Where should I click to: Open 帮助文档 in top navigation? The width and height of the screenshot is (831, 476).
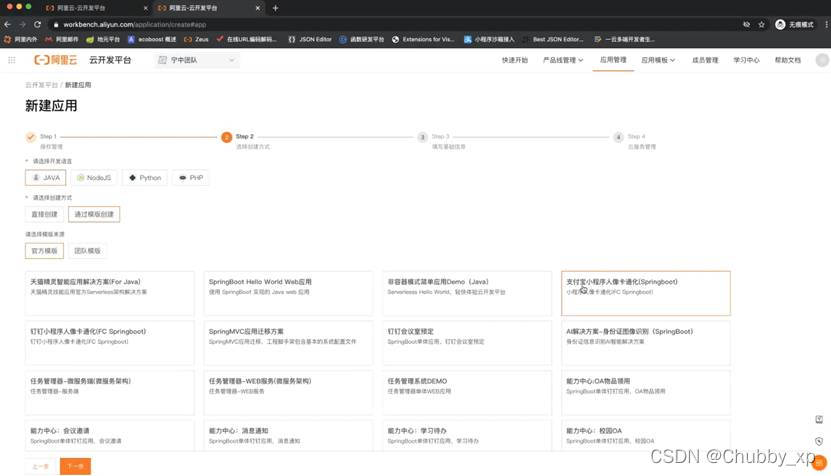click(788, 60)
